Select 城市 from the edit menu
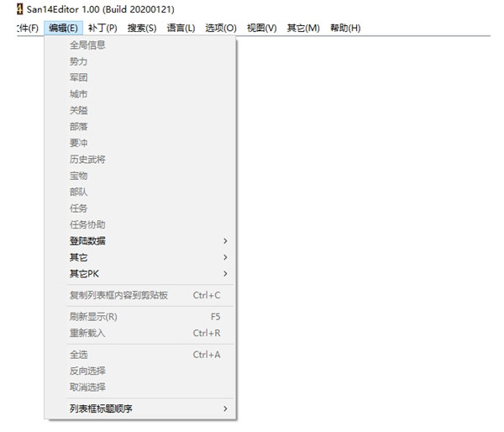 coord(140,94)
